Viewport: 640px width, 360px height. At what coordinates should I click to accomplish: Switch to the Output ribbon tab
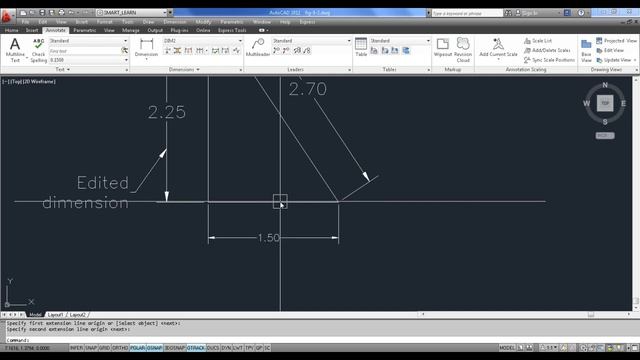click(x=155, y=30)
